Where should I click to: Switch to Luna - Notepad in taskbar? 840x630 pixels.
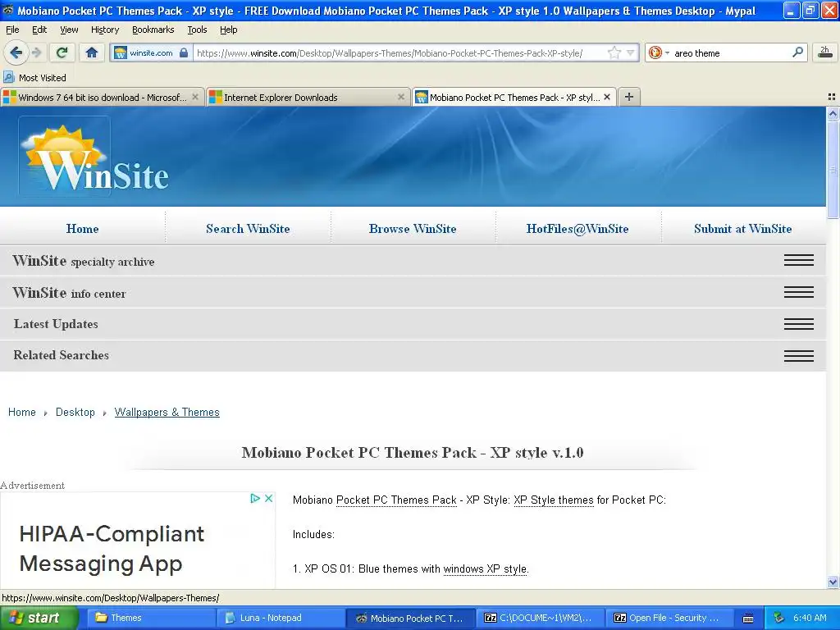tap(281, 618)
